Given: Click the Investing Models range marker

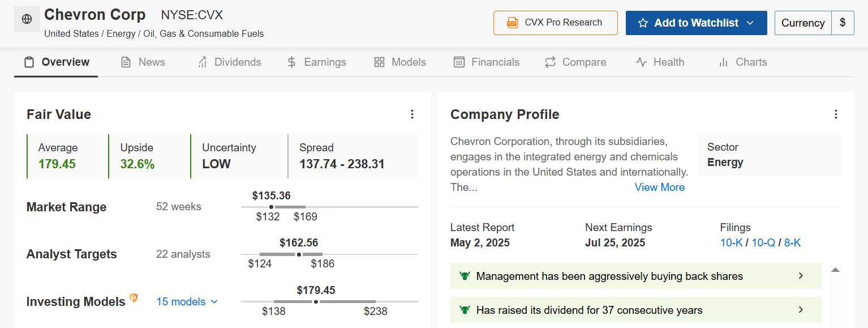Looking at the screenshot, I should coord(316,302).
